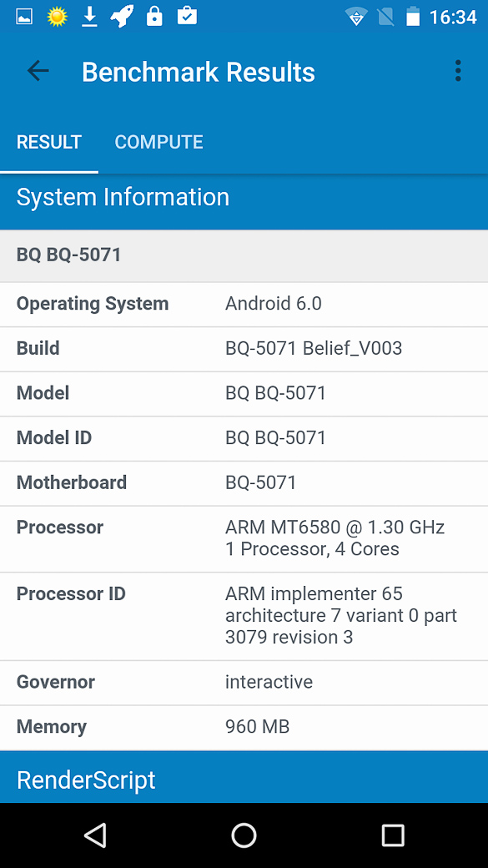This screenshot has height=868, width=488.
Task: Tap the Android home circle button
Action: click(x=244, y=835)
